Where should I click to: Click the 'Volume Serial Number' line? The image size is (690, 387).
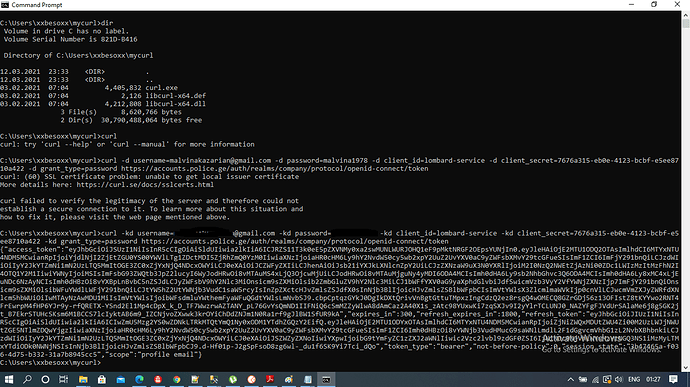[x=70, y=39]
